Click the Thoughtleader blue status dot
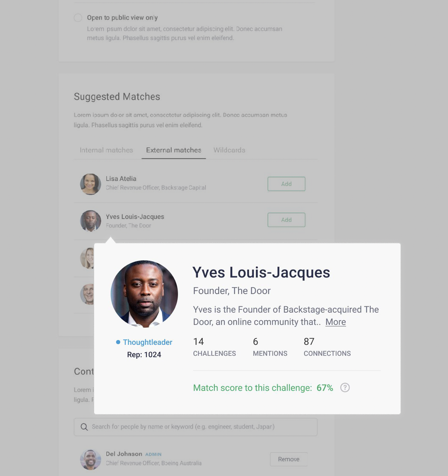The width and height of the screenshot is (448, 476). coord(118,342)
